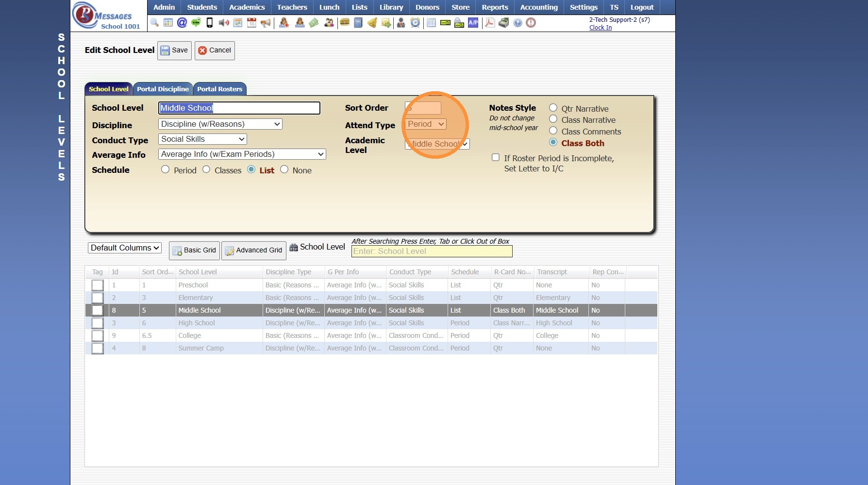Open the Academics menu
Viewport: 868px width, 485px height.
coord(247,7)
